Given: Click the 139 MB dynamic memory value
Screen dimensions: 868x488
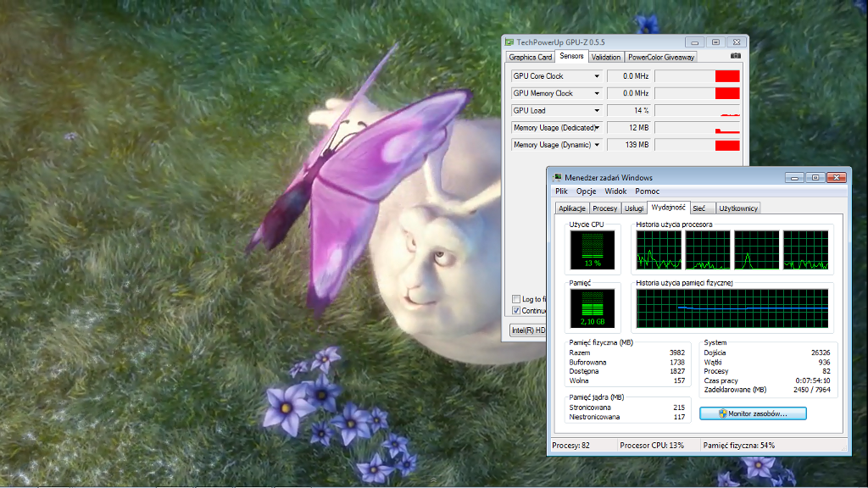Looking at the screenshot, I should pyautogui.click(x=630, y=145).
